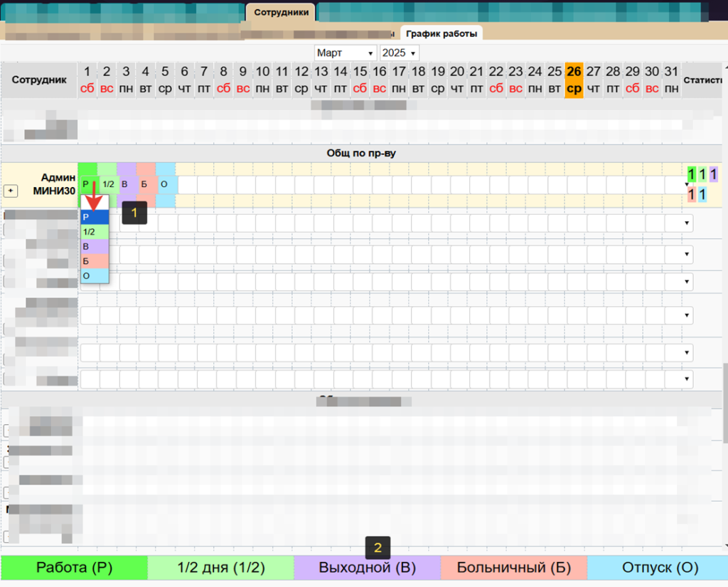Expand Админ МИНИ30 row with plus button
728x587 pixels.
[x=11, y=191]
